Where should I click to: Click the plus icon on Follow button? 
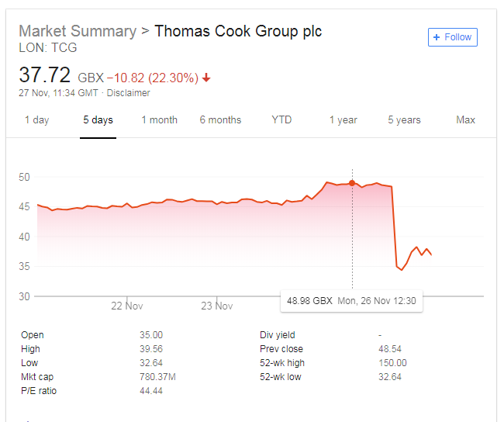coord(437,37)
